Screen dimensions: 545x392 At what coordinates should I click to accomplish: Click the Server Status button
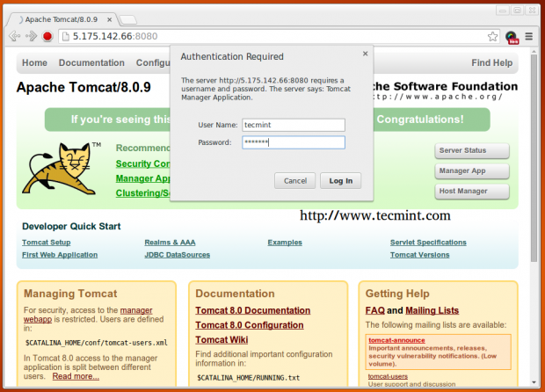click(x=472, y=150)
